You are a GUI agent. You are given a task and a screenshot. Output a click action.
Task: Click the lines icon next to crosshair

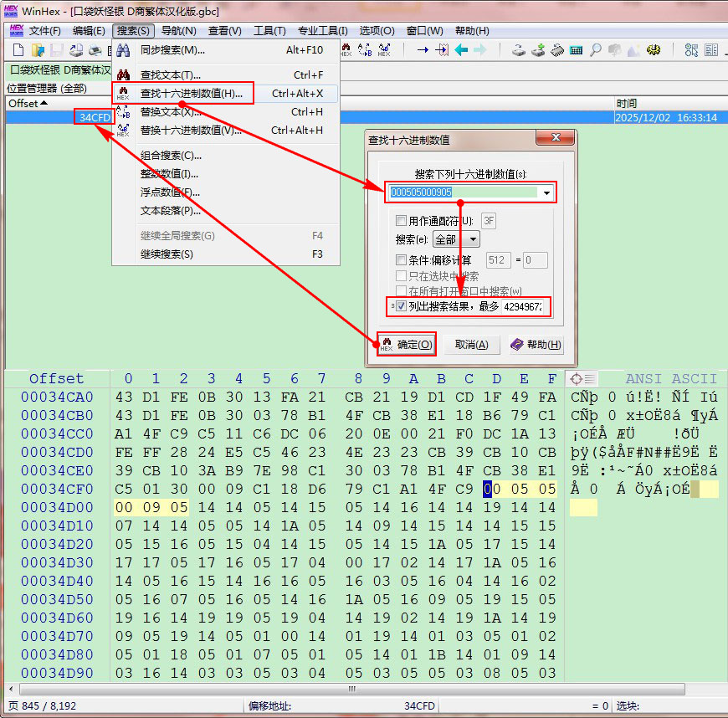(590, 379)
